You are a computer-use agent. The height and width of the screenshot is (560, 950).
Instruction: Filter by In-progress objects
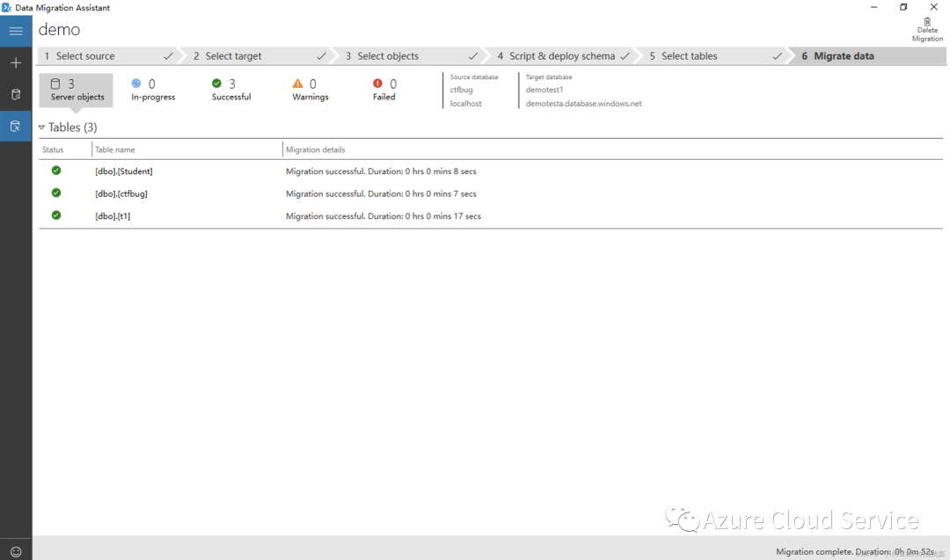(153, 90)
